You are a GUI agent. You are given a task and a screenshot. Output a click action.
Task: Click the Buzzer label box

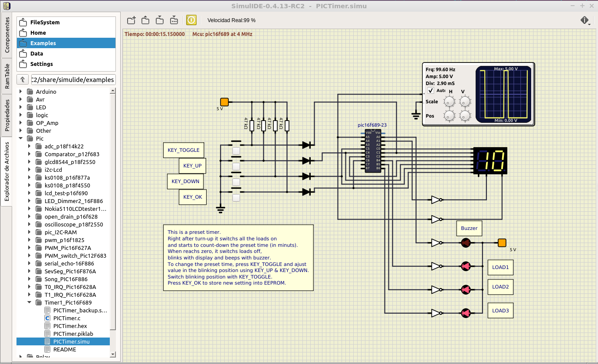click(469, 228)
